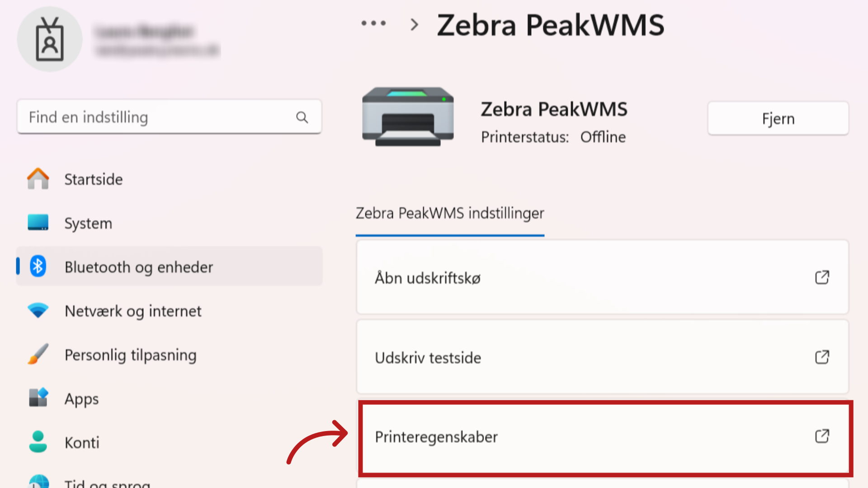The image size is (868, 488).
Task: Click the search magnifier icon
Action: 302,117
